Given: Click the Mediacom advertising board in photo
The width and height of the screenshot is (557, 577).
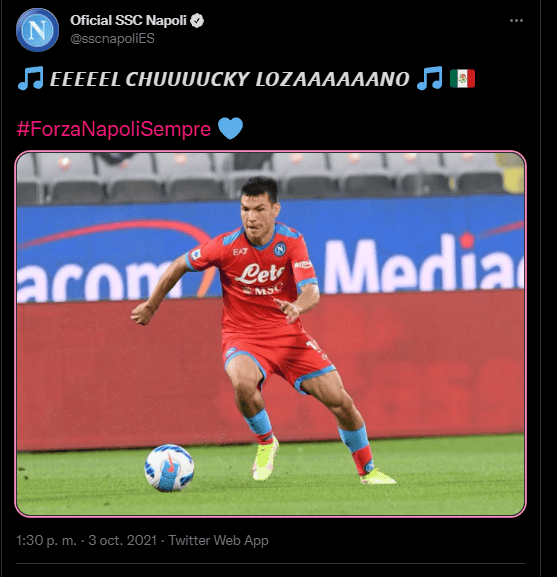Looking at the screenshot, I should point(423,264).
